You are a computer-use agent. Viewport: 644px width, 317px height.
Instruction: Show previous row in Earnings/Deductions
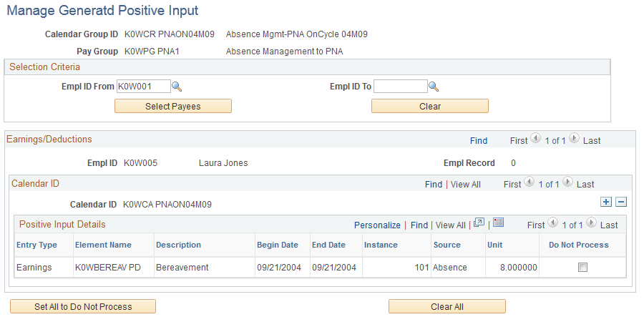tap(535, 138)
